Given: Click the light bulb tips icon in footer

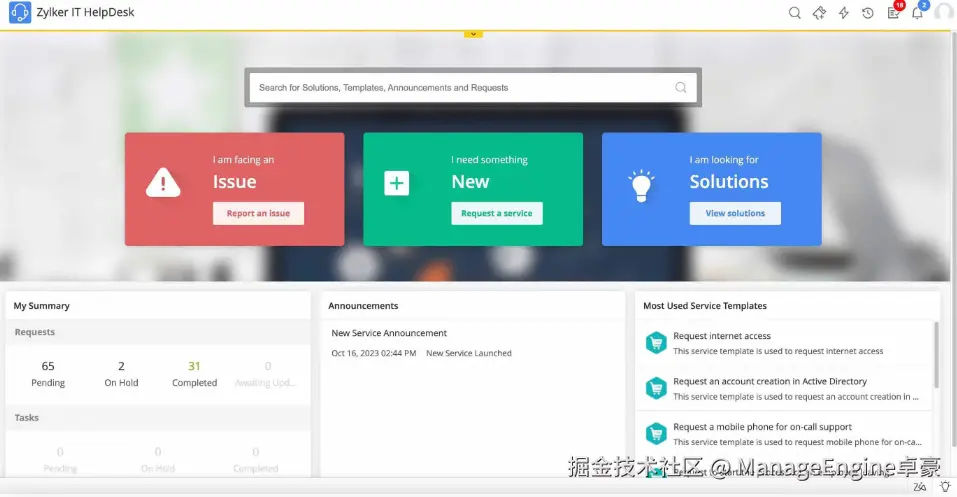Looking at the screenshot, I should pos(945,487).
